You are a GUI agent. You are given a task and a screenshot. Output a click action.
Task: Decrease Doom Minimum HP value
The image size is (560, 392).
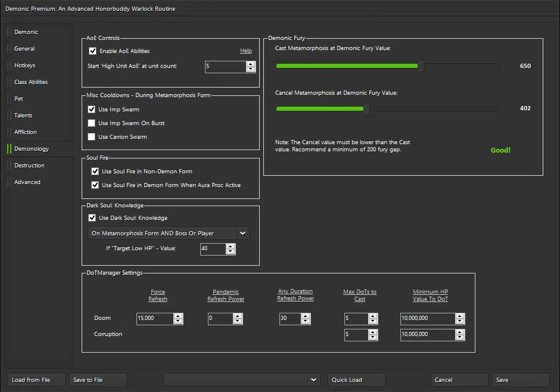(x=460, y=321)
